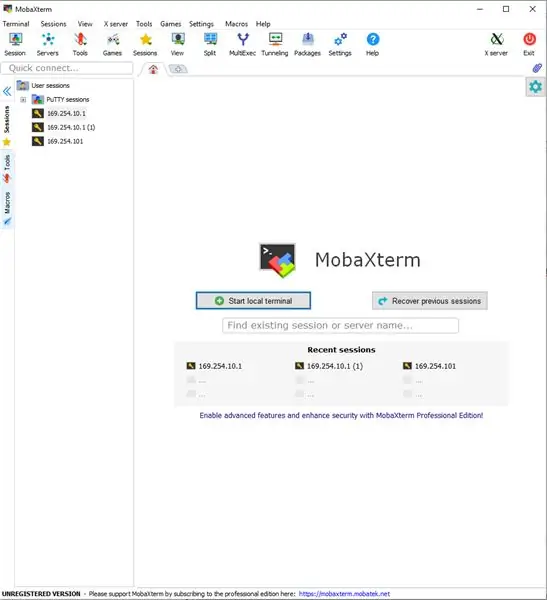The height and width of the screenshot is (600, 547).
Task: Open recent session 169.254.10.1 (1)
Action: [329, 366]
